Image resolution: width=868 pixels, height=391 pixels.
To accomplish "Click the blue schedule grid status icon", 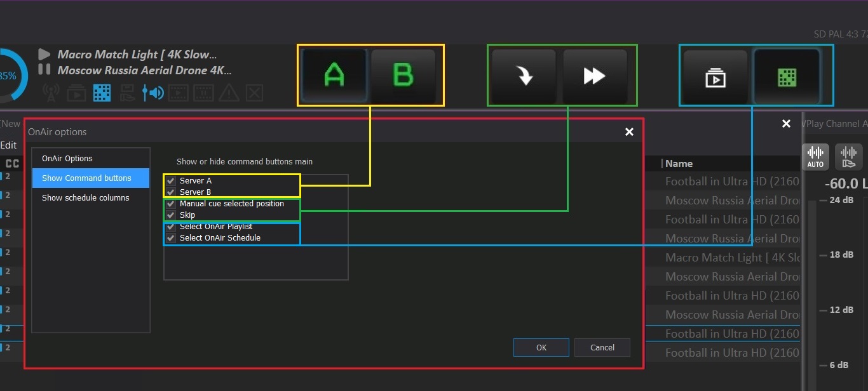I will pyautogui.click(x=102, y=93).
